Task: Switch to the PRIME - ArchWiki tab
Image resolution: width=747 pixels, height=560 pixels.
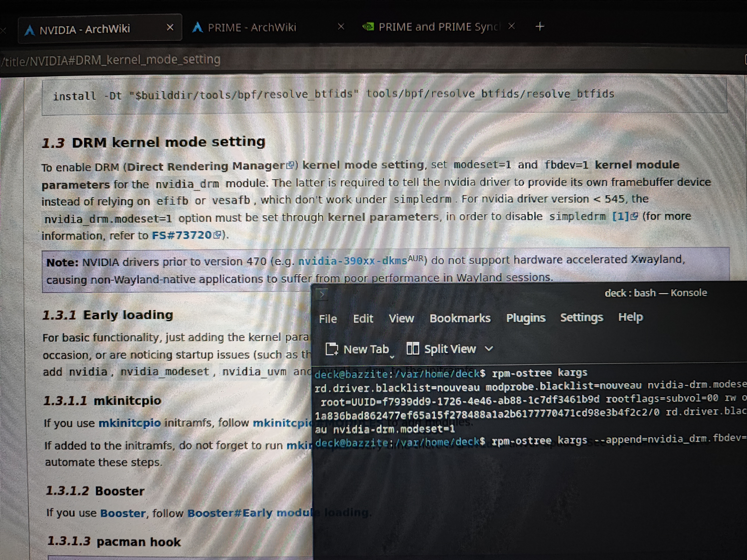Action: (x=252, y=27)
